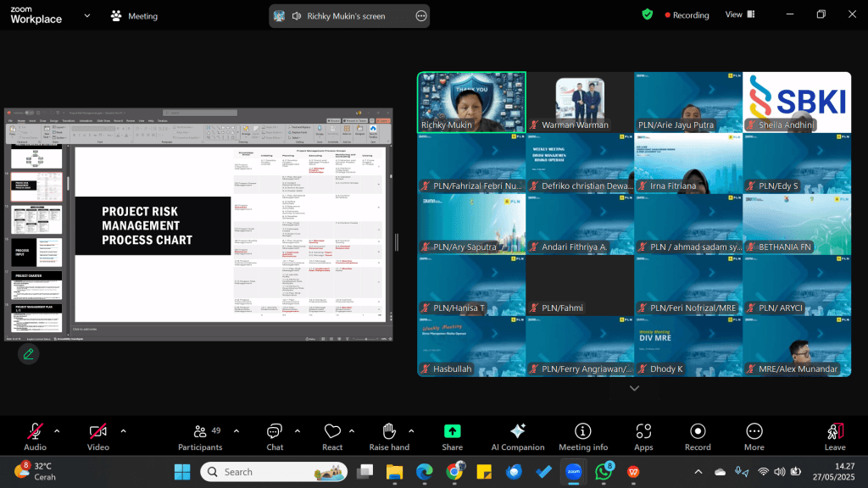The height and width of the screenshot is (488, 868).
Task: Click the Leave meeting button
Action: [x=835, y=436]
